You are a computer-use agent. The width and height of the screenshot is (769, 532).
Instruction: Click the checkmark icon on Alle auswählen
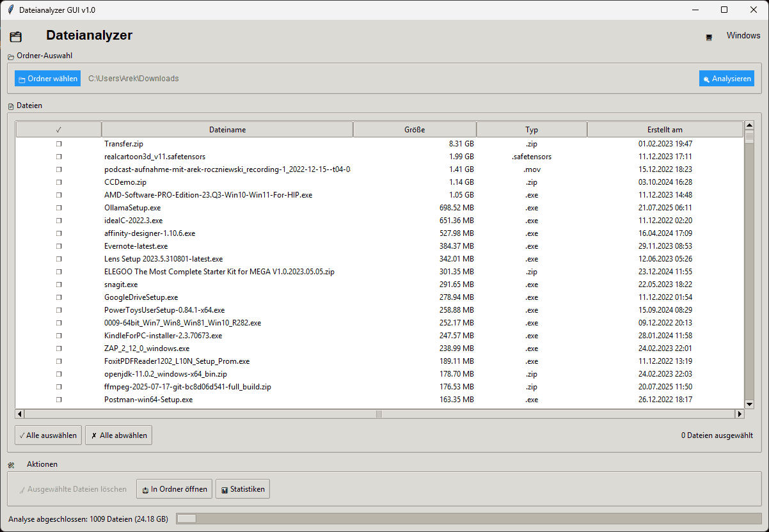21,435
